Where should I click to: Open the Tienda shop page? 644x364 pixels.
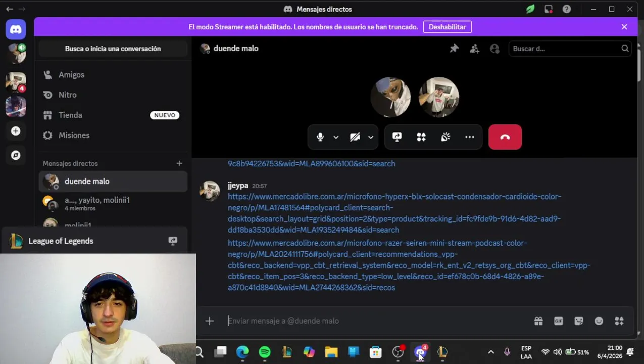tap(113, 115)
